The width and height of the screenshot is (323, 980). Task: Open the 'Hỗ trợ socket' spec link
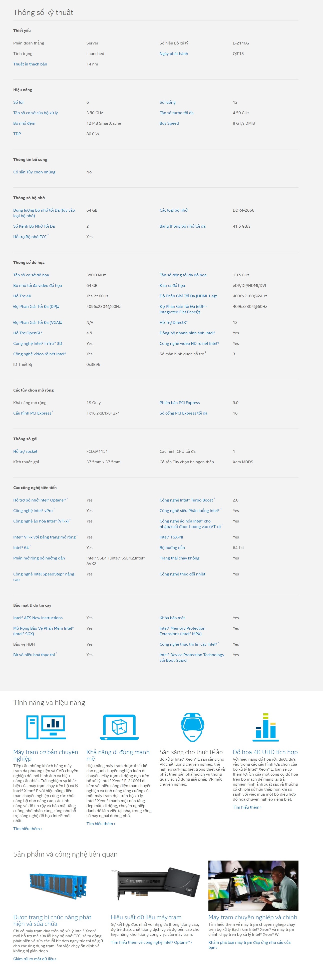coord(25,452)
